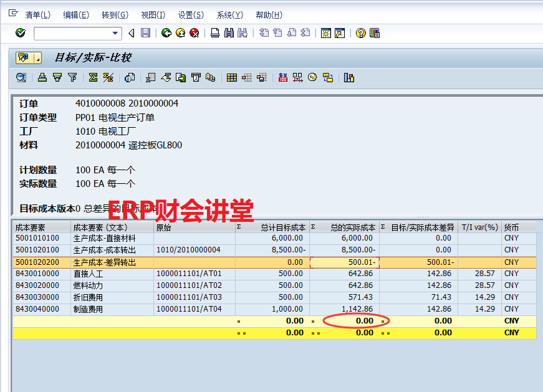The image size is (543, 392).
Task: Click the green Enter checkmark icon
Action: pos(21,33)
